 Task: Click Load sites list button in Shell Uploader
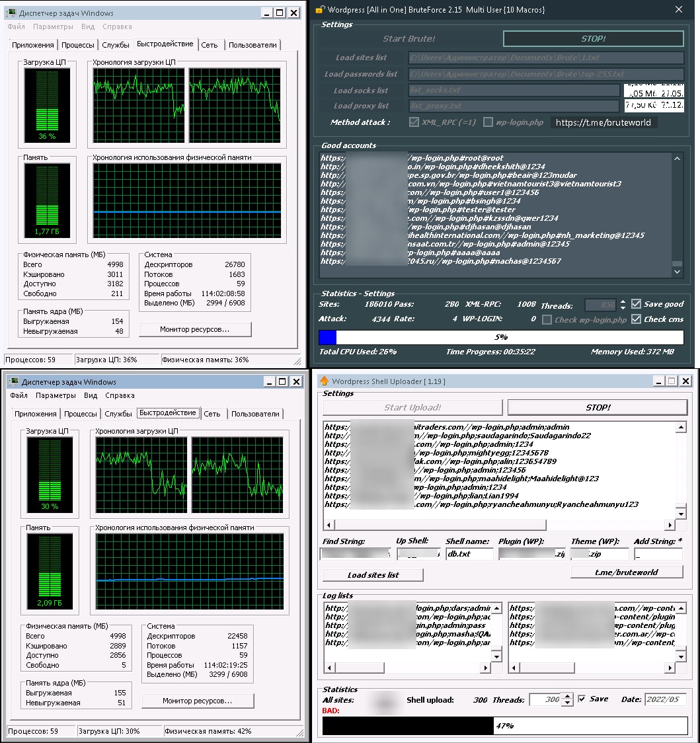(373, 575)
